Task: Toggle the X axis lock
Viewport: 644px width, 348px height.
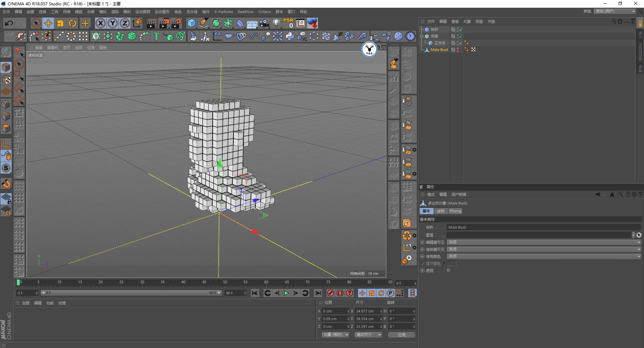Action: tap(100, 23)
